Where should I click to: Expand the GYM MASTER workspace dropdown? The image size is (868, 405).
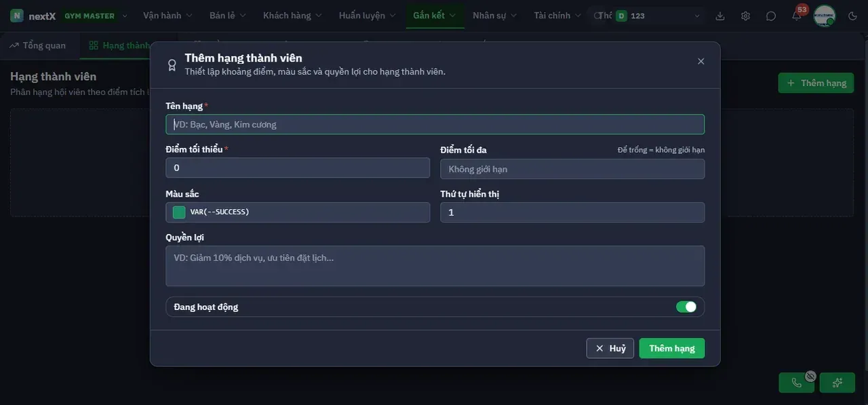point(94,16)
